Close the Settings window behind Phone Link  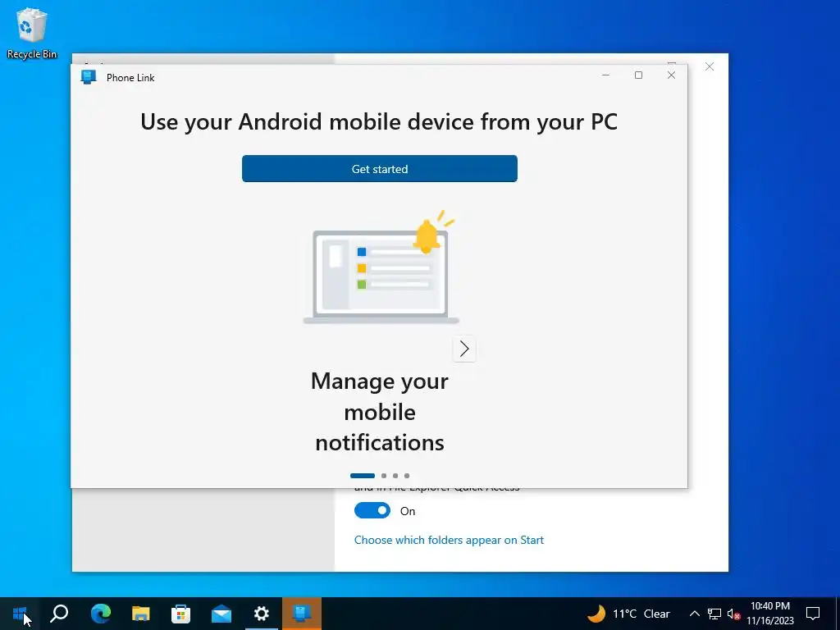pyautogui.click(x=710, y=66)
